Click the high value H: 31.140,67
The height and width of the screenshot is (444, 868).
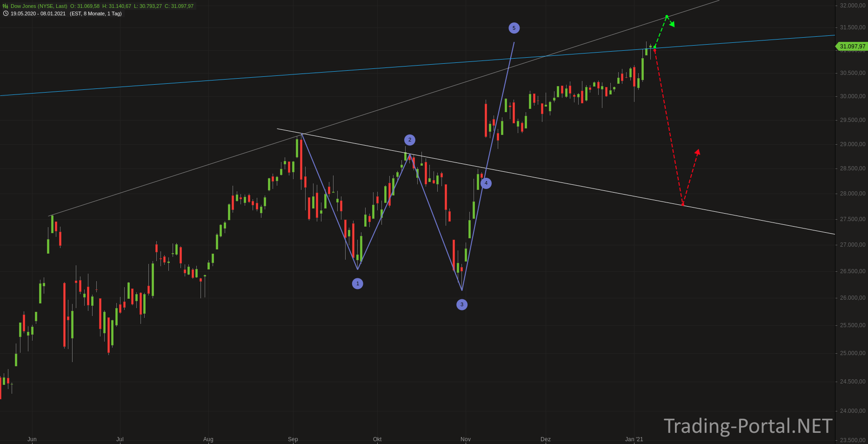[x=117, y=6]
